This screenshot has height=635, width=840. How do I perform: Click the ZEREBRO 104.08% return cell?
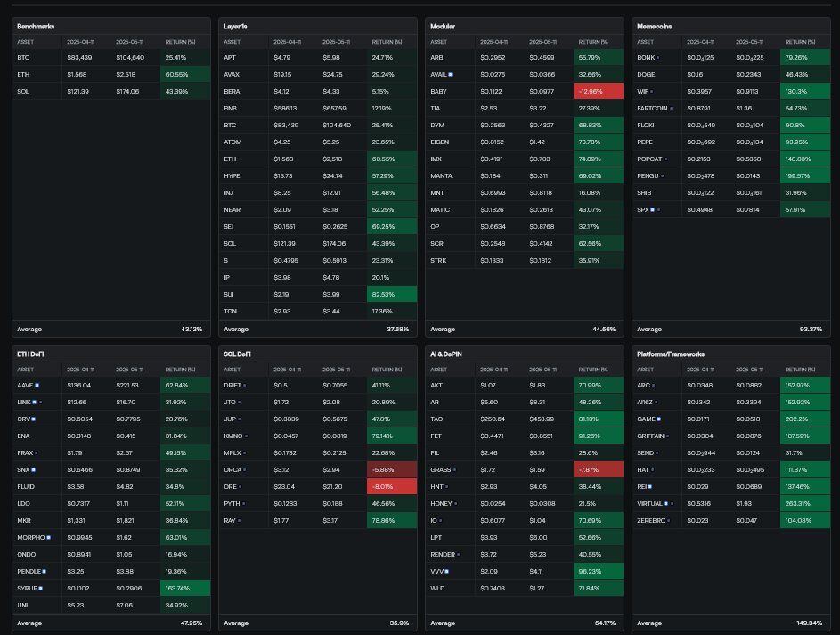pyautogui.click(x=805, y=520)
